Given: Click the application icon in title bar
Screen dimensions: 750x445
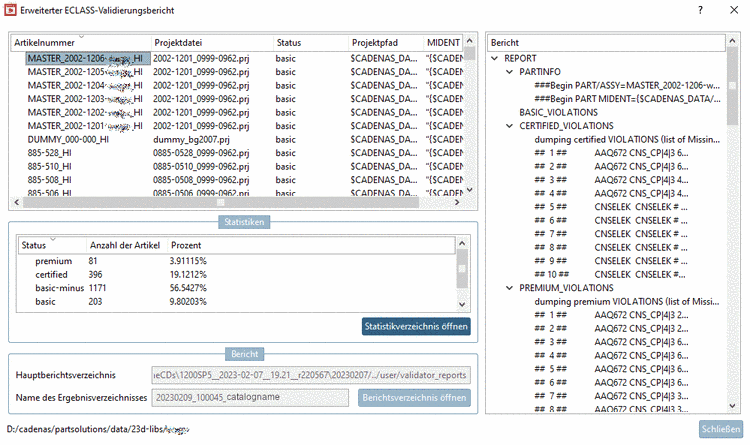Looking at the screenshot, I should click(11, 9).
